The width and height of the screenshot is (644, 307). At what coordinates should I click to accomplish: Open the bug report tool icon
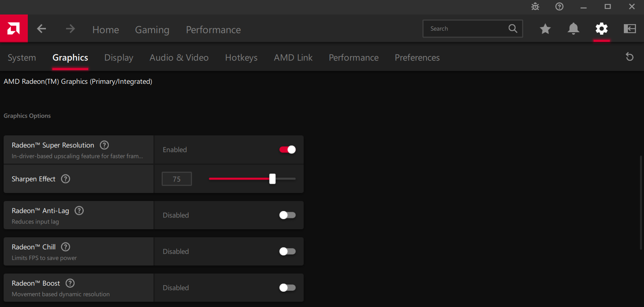[x=535, y=6]
